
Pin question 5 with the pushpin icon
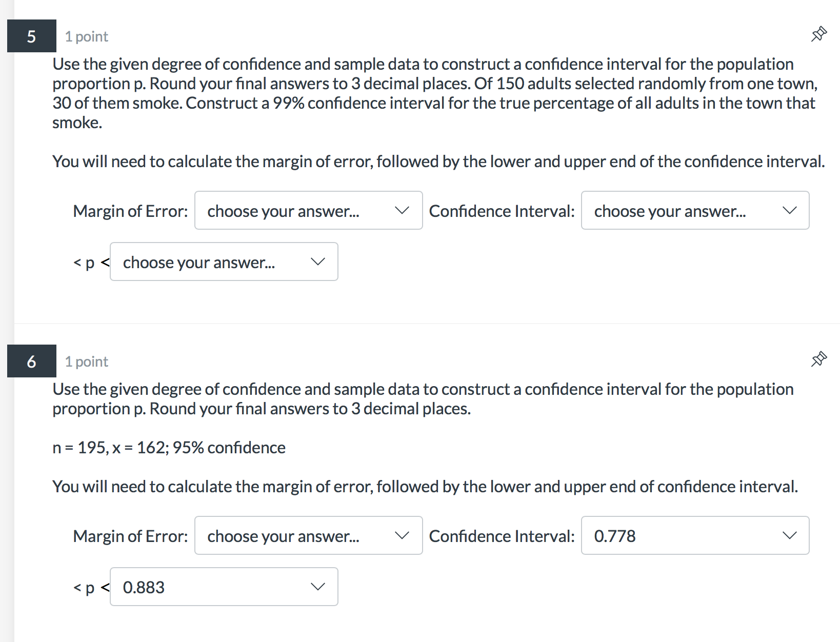818,34
